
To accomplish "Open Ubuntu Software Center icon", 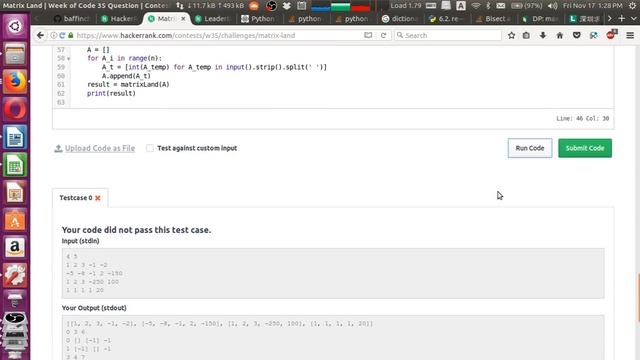I will 15,220.
